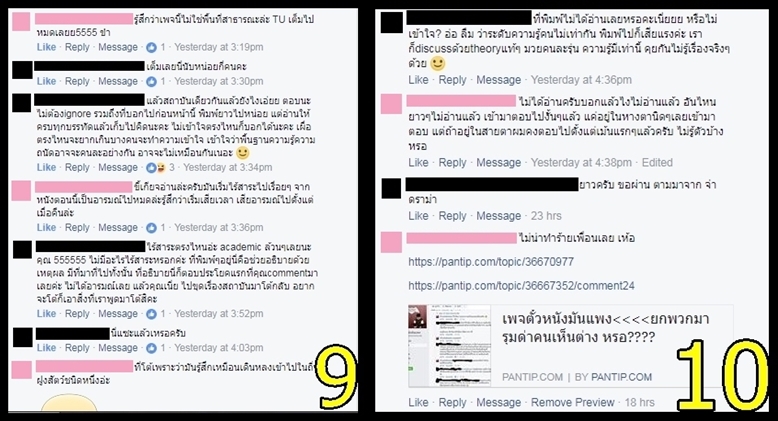Like the comment posted at 4:36pm

[x=418, y=79]
